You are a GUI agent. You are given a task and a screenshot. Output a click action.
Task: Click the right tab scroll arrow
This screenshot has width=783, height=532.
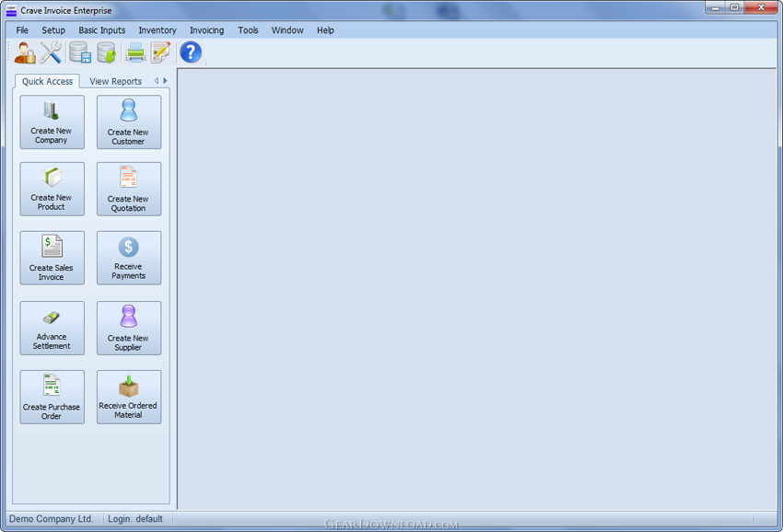click(x=165, y=80)
